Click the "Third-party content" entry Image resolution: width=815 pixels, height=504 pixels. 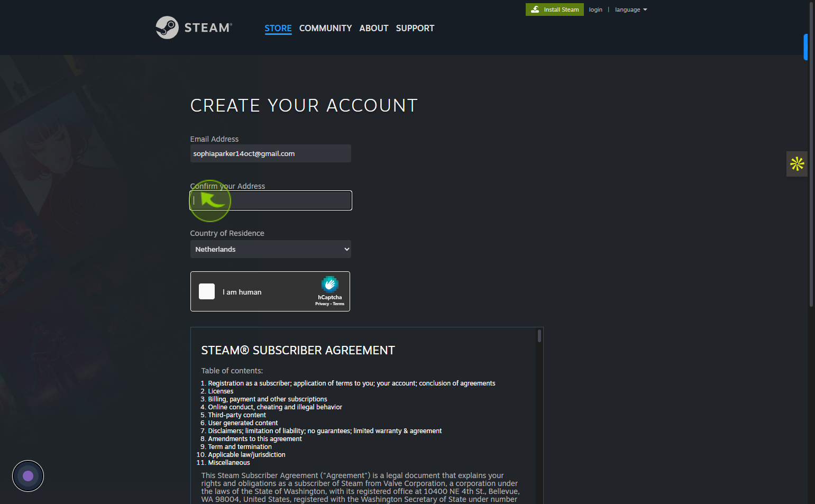pos(237,415)
